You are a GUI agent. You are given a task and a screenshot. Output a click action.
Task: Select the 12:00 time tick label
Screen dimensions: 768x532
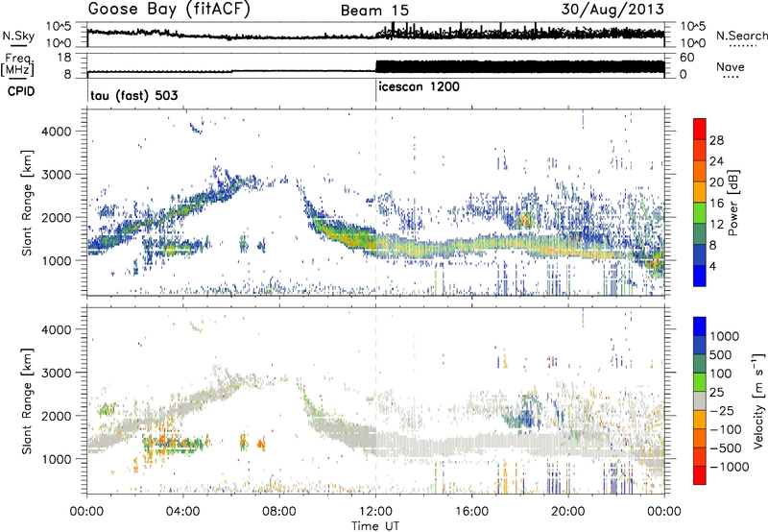375,512
